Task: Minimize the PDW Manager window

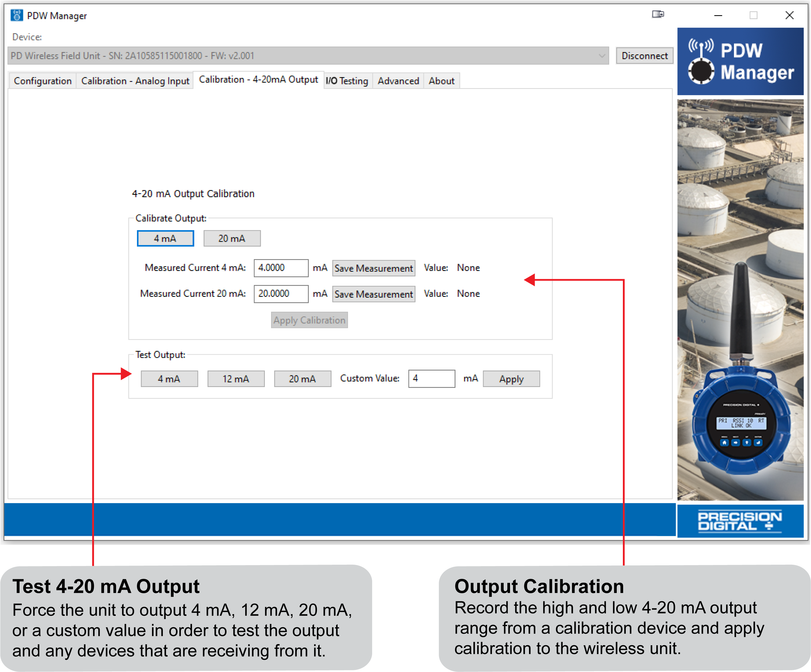Action: [718, 15]
